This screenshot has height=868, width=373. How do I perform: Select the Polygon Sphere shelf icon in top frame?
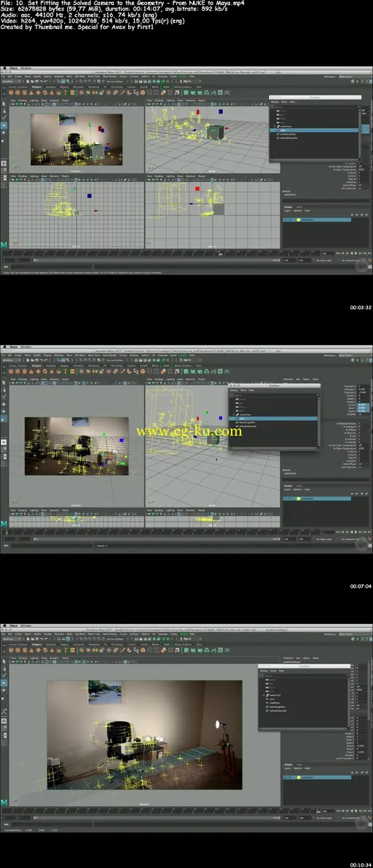[10, 92]
